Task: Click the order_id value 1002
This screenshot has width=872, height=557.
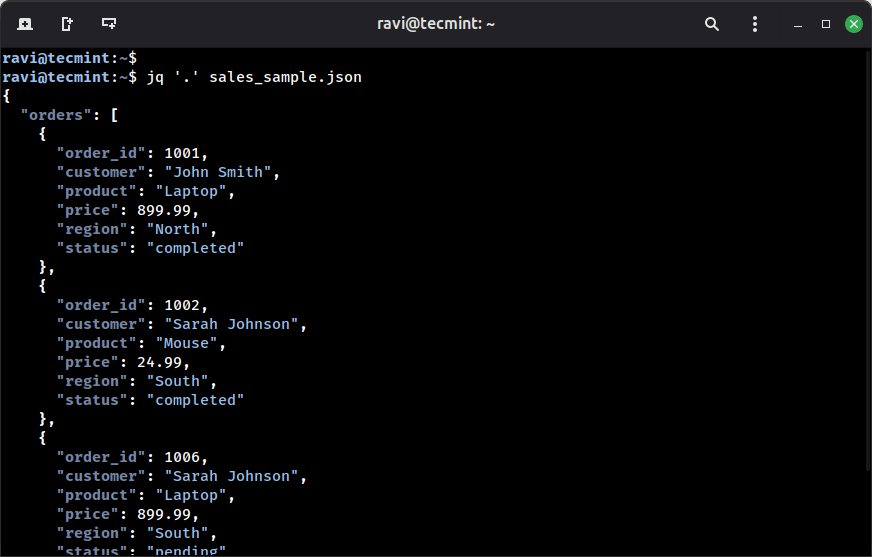Action: coord(185,305)
